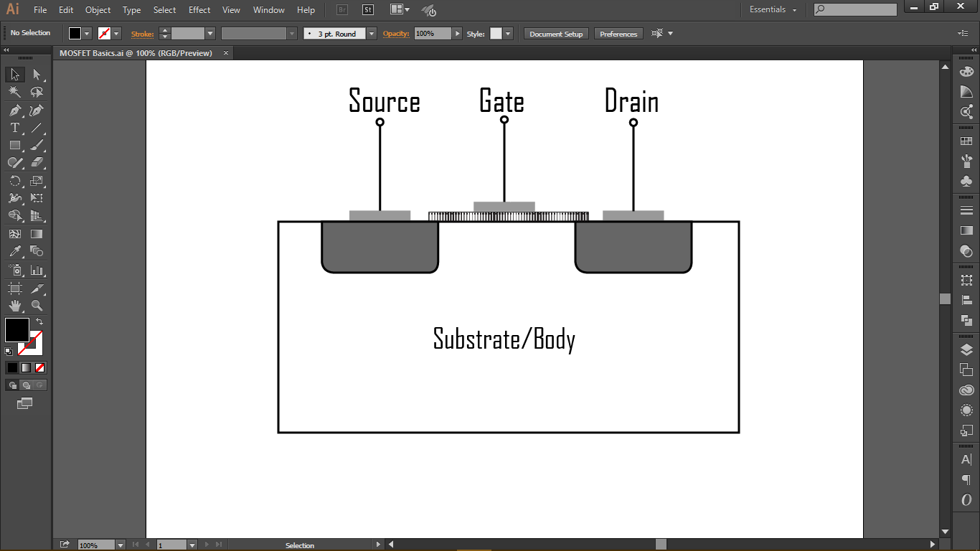Image resolution: width=980 pixels, height=551 pixels.
Task: Click the large black Fill swatch
Action: (x=17, y=330)
